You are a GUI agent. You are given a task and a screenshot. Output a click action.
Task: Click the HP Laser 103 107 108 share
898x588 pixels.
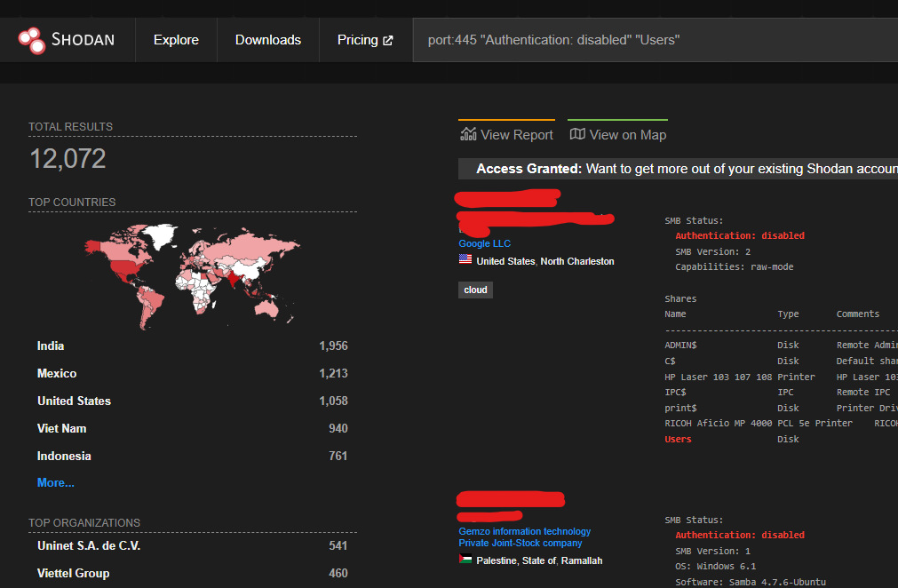719,377
